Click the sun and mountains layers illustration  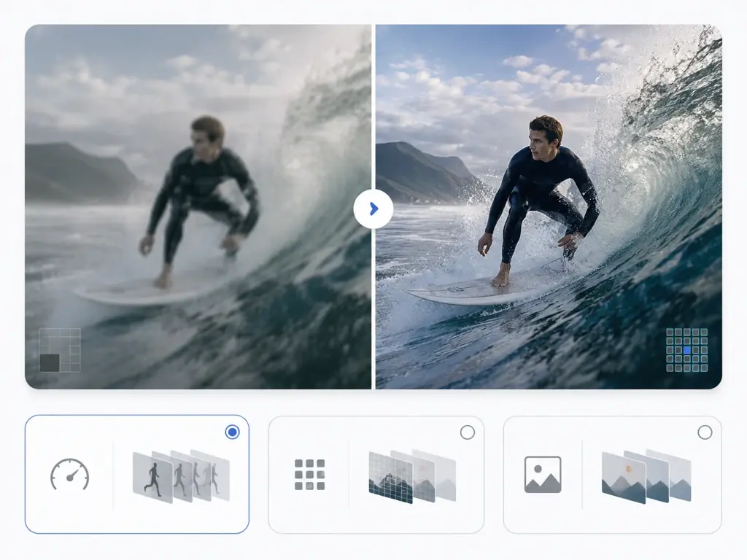[646, 476]
